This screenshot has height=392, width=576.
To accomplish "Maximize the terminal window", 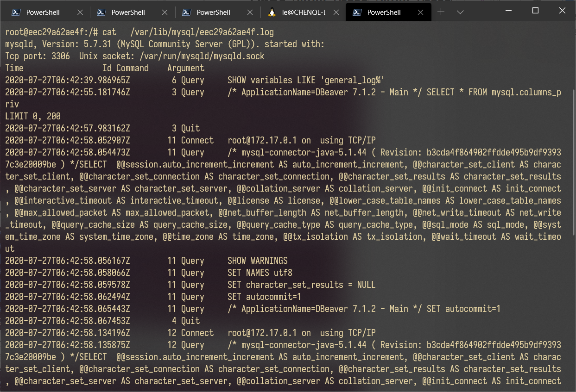I will pyautogui.click(x=535, y=11).
